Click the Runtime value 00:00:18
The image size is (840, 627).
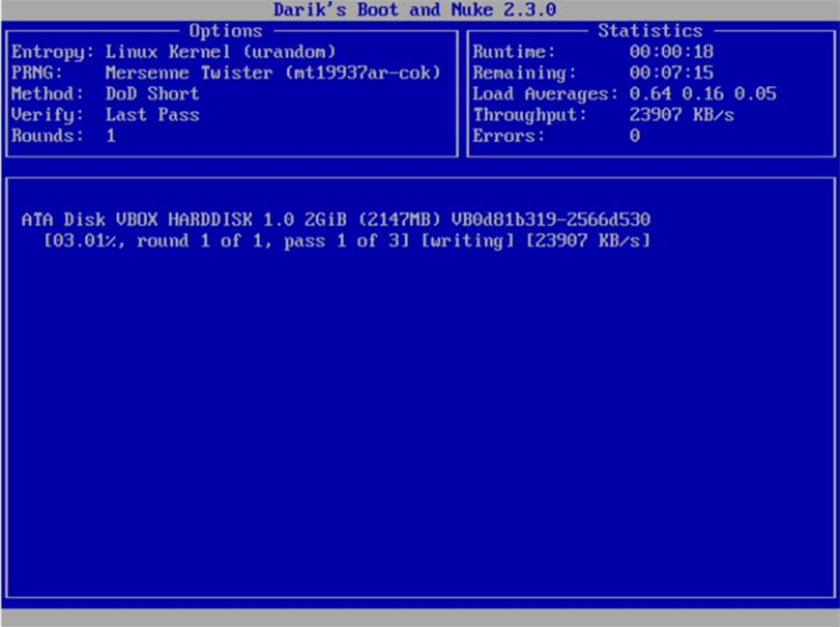pos(672,52)
